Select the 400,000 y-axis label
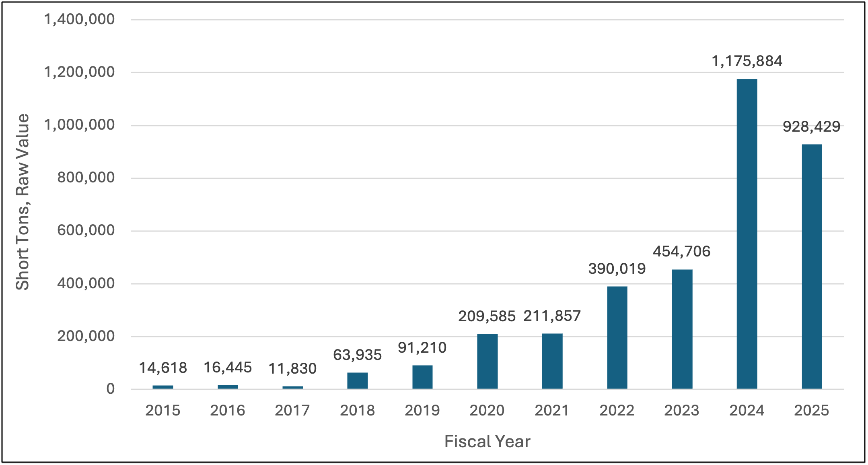Image resolution: width=868 pixels, height=465 pixels. click(86, 284)
